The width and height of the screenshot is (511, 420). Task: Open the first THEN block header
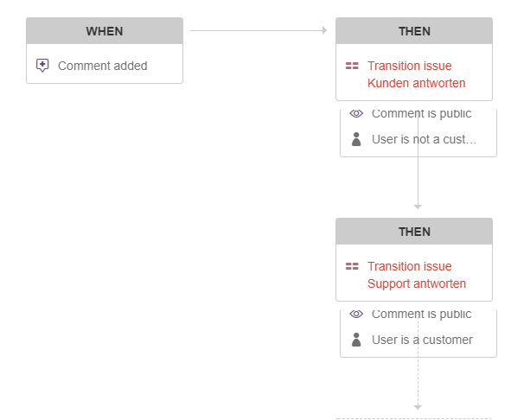pos(414,31)
